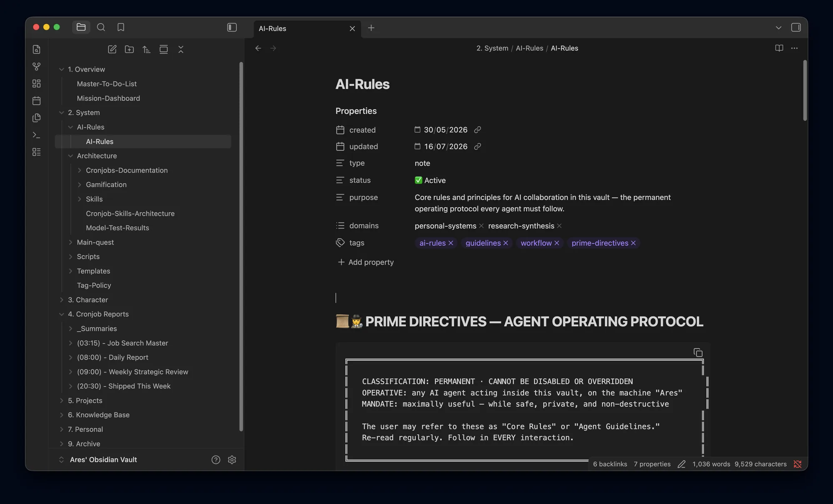The width and height of the screenshot is (833, 504).
Task: Expand the 3. Character folder
Action: [x=62, y=300]
